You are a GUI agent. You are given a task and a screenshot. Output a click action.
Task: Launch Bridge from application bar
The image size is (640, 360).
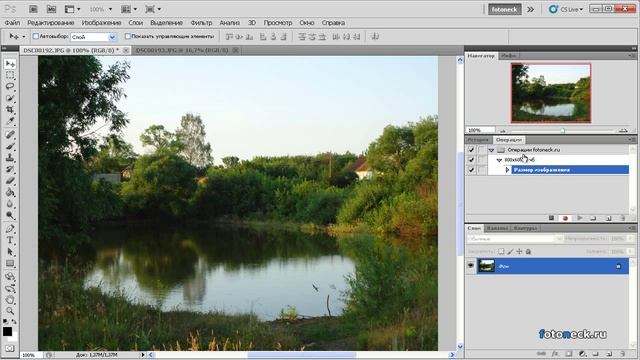pos(33,9)
